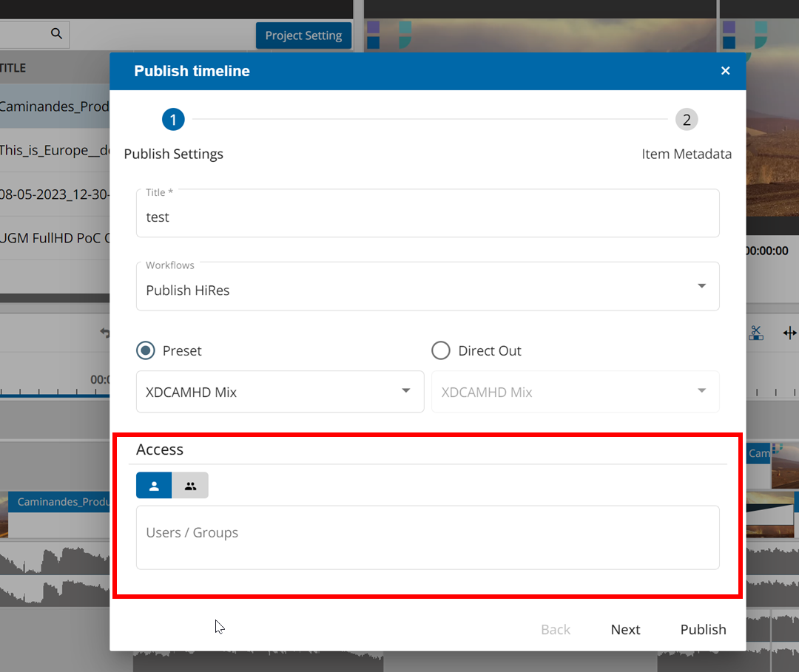The image size is (799, 672).
Task: Select the single user icon under Access
Action: (154, 486)
